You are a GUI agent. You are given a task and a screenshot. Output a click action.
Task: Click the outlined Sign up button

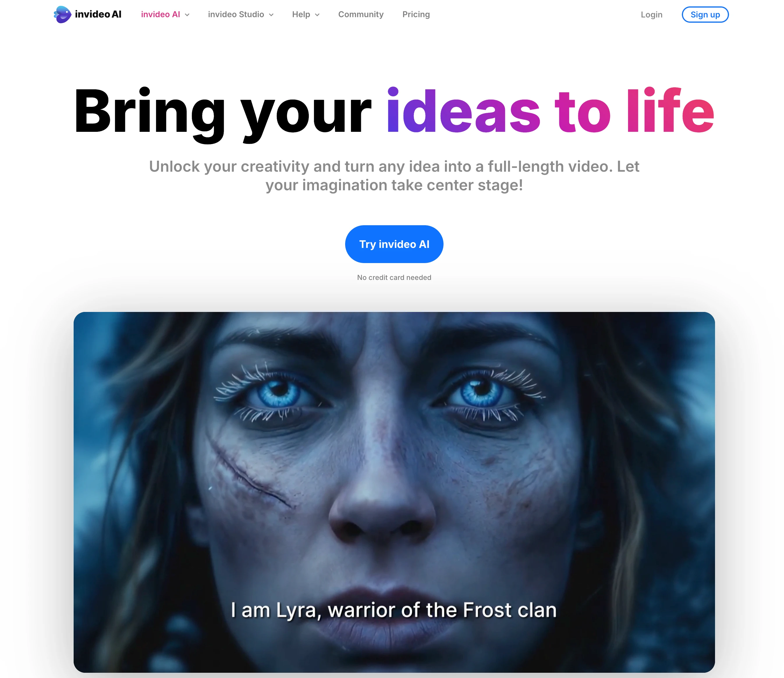coord(705,15)
